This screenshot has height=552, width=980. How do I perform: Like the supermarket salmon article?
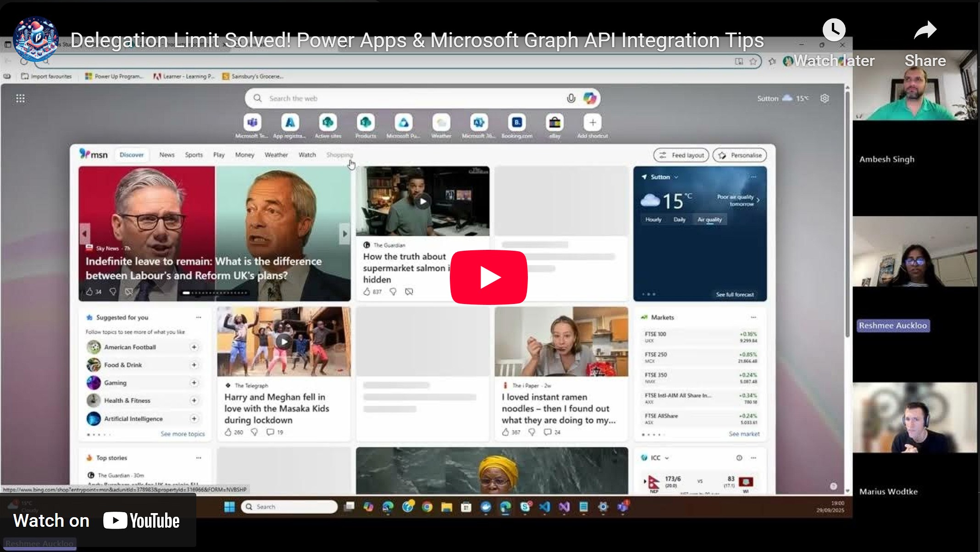tap(366, 292)
